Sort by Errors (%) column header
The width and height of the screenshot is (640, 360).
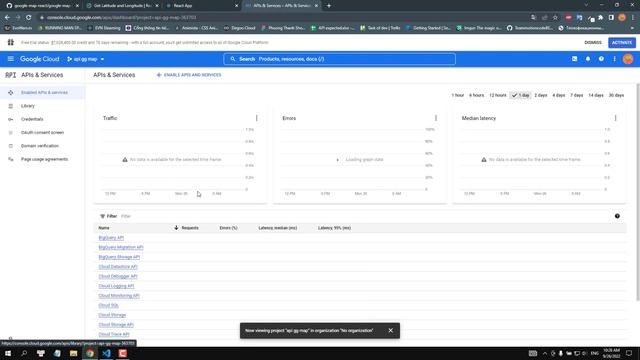[x=228, y=228]
